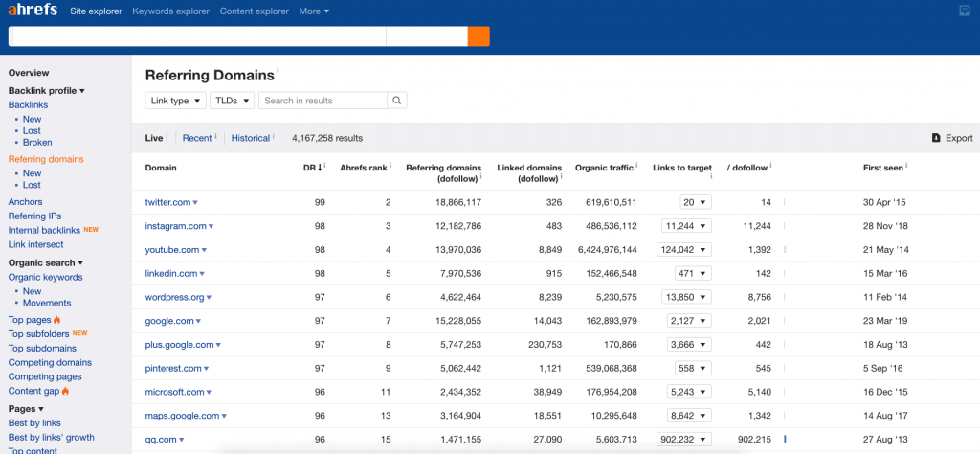Click the DR column sort arrow

point(321,168)
